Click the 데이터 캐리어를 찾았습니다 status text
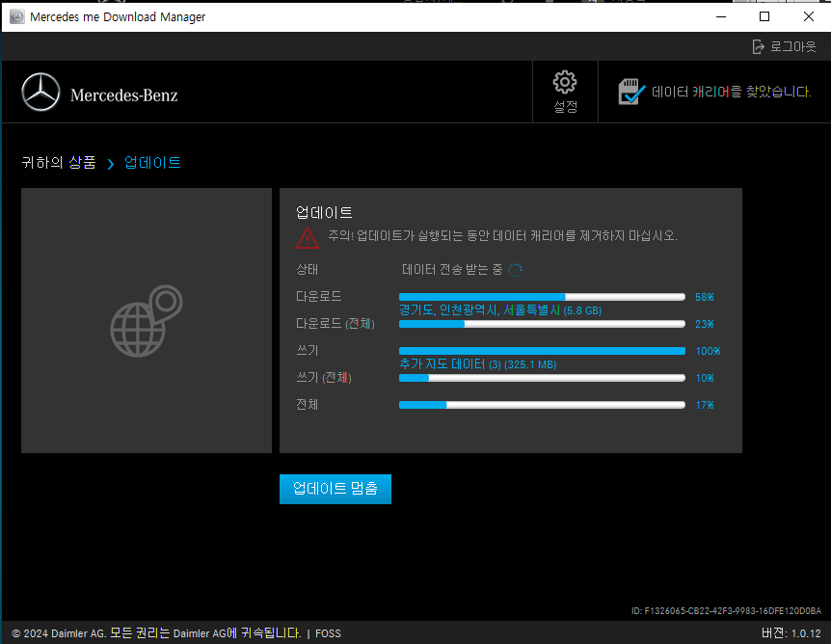 coord(732,92)
